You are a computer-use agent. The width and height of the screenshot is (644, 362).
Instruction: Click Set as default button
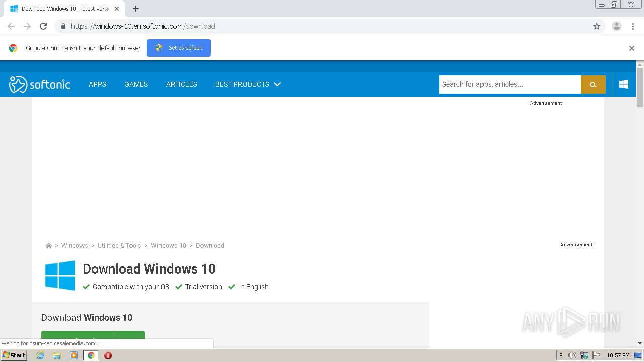coord(179,48)
